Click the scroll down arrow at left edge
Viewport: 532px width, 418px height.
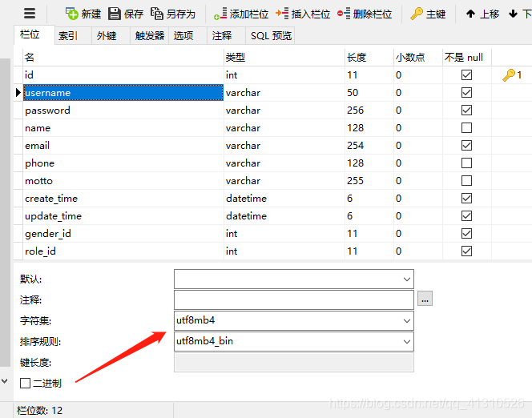pos(5,381)
